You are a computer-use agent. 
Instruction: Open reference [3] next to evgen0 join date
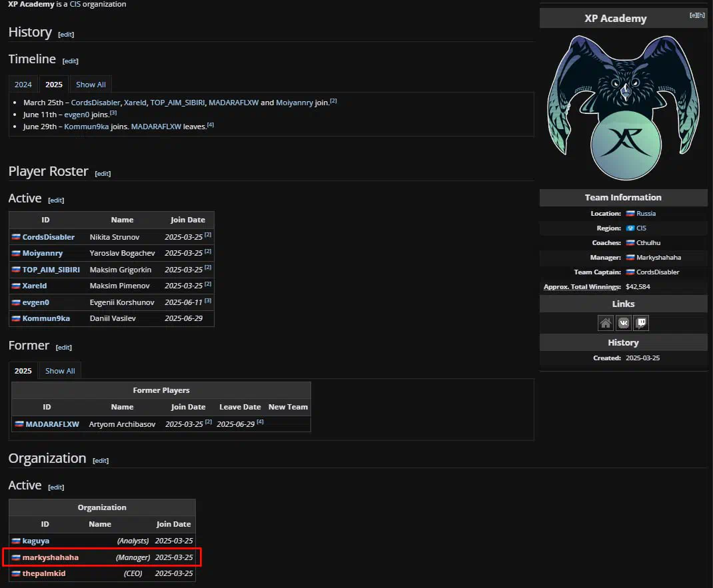tap(208, 300)
